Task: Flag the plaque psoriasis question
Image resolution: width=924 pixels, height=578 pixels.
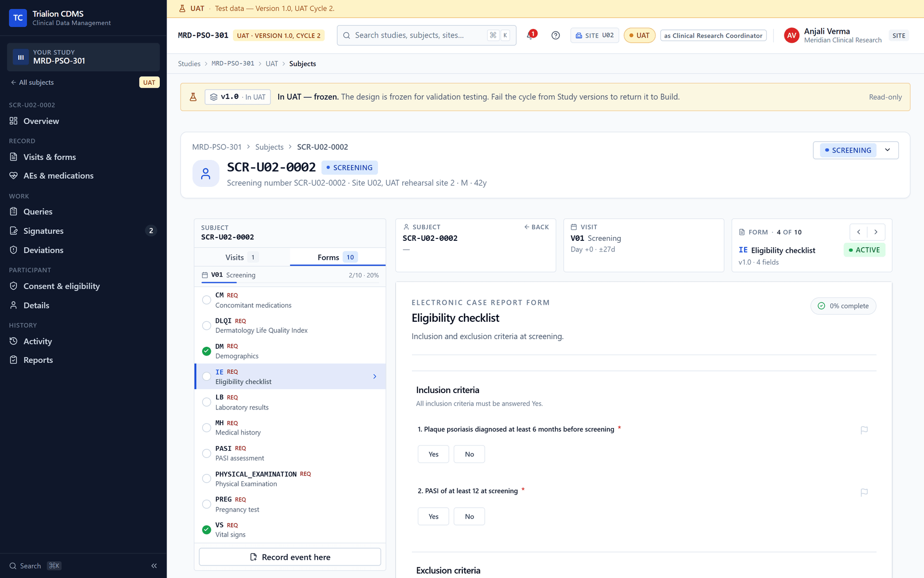Action: [x=864, y=430]
